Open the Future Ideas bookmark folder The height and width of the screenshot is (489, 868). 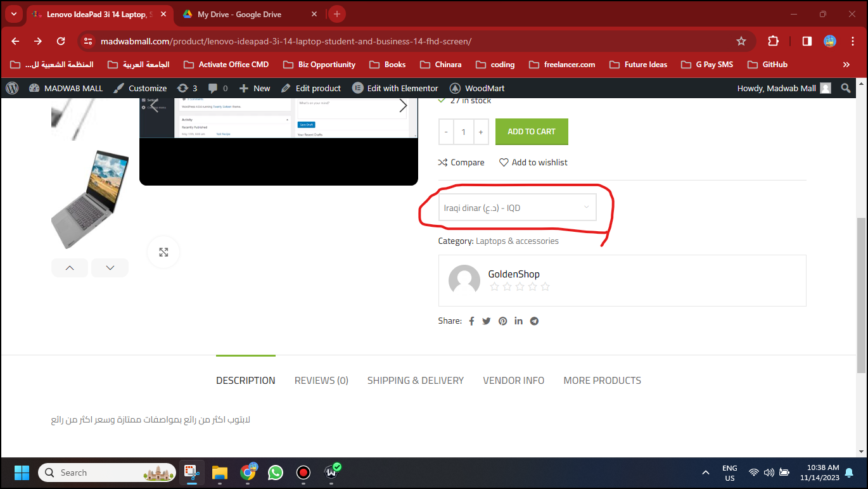tap(638, 65)
